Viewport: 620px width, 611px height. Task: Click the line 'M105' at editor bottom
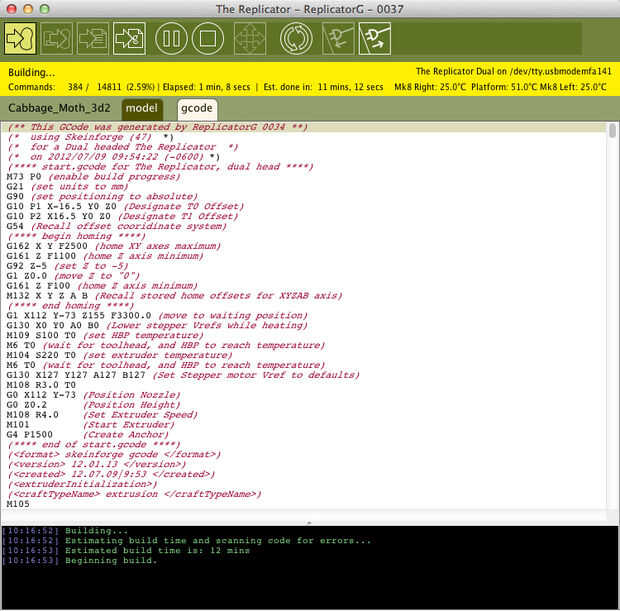click(18, 504)
